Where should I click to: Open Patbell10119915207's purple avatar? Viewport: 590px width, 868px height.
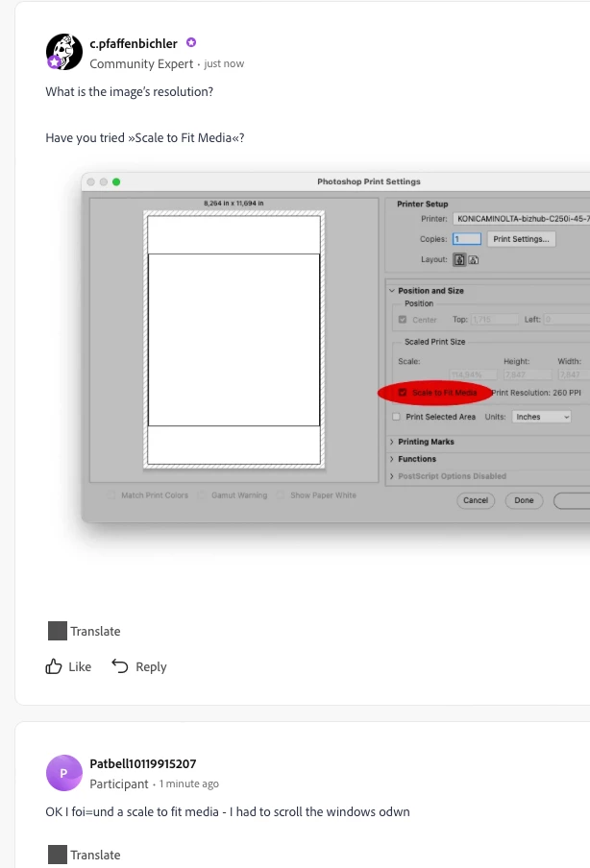[x=63, y=773]
